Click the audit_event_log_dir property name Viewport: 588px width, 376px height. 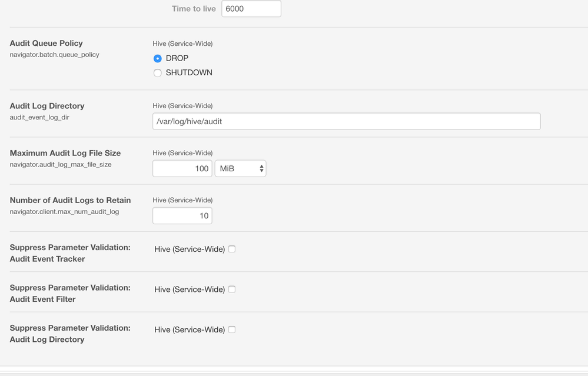tap(40, 118)
